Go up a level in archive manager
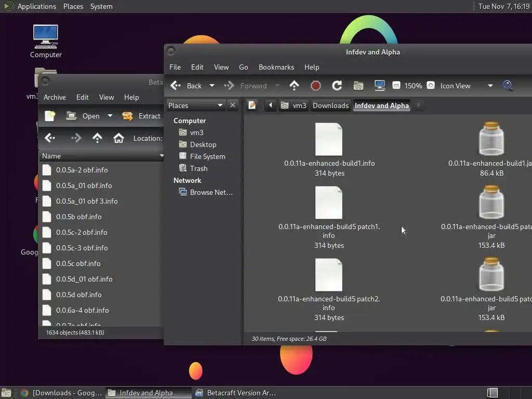Image resolution: width=532 pixels, height=399 pixels. pos(97,138)
